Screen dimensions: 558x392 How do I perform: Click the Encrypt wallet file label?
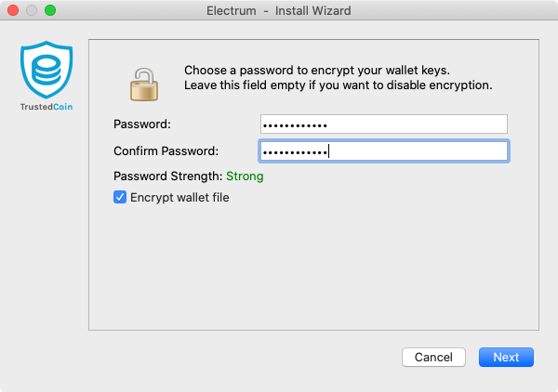(x=179, y=197)
